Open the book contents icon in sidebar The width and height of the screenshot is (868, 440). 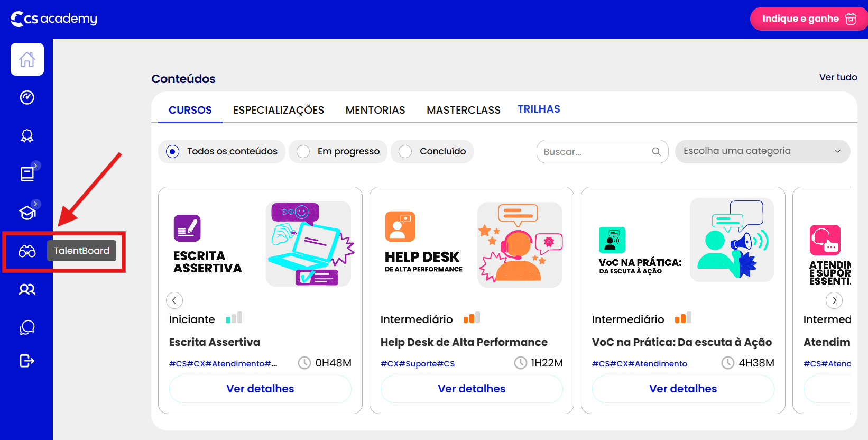(x=27, y=174)
